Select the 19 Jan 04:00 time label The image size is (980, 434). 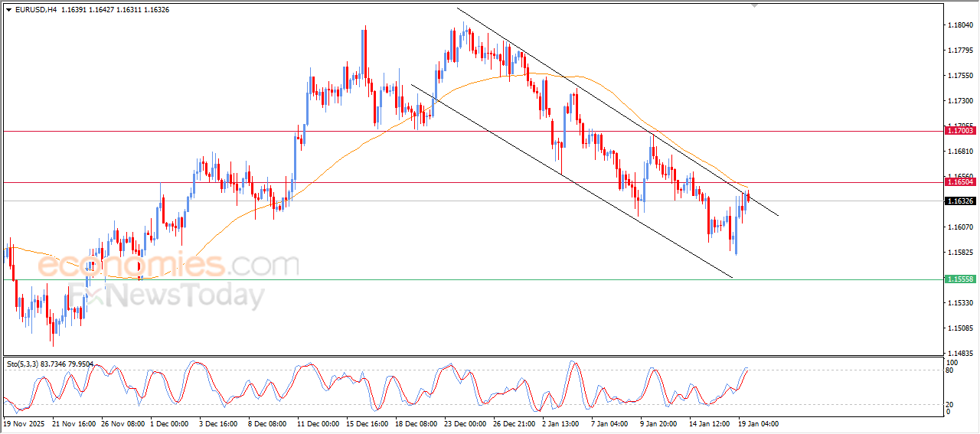pos(758,423)
